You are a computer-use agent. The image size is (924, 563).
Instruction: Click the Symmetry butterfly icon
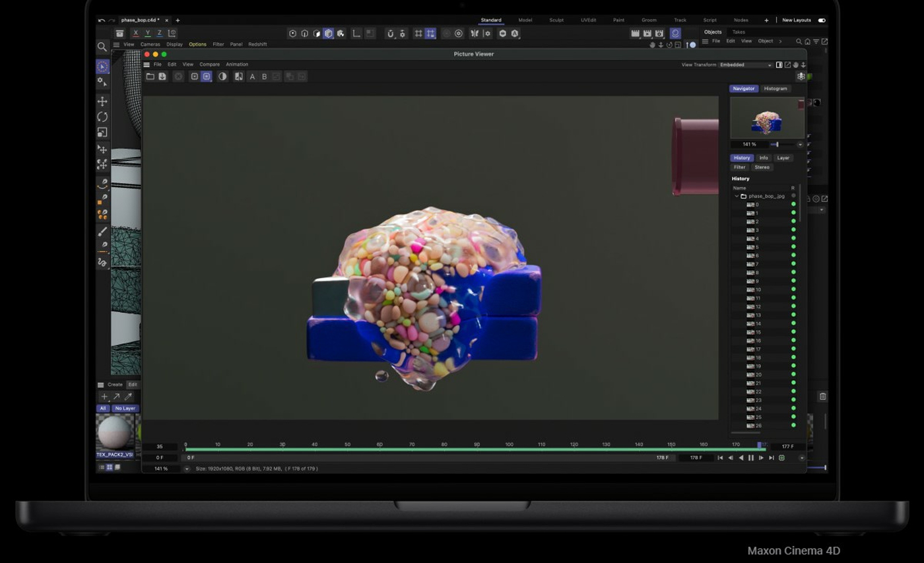click(475, 33)
